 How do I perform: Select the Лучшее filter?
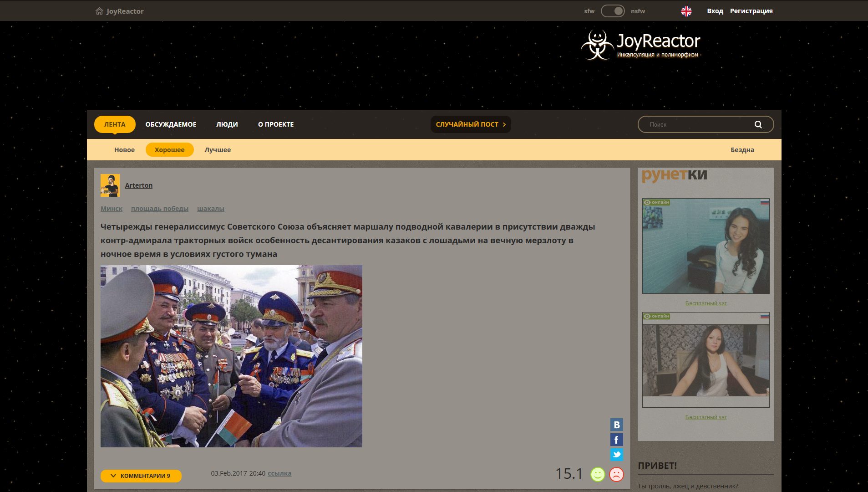218,150
